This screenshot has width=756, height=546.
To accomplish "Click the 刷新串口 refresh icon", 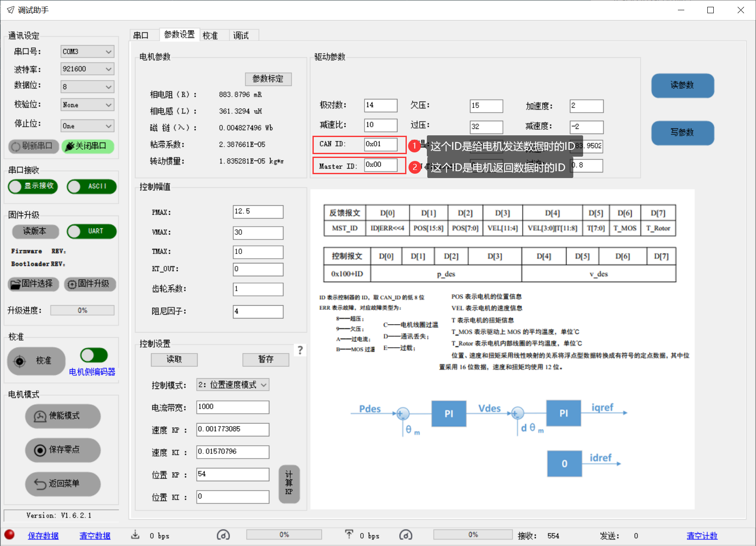I will tap(16, 146).
